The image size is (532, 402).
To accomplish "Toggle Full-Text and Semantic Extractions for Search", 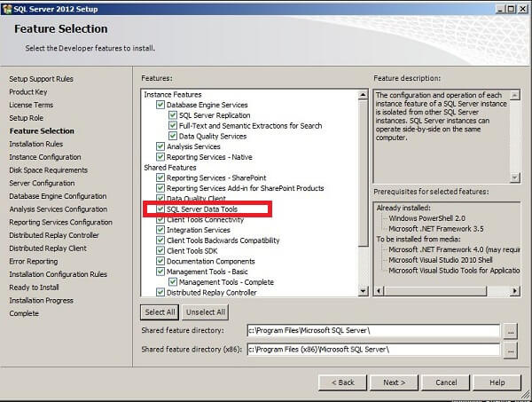I will (x=173, y=126).
